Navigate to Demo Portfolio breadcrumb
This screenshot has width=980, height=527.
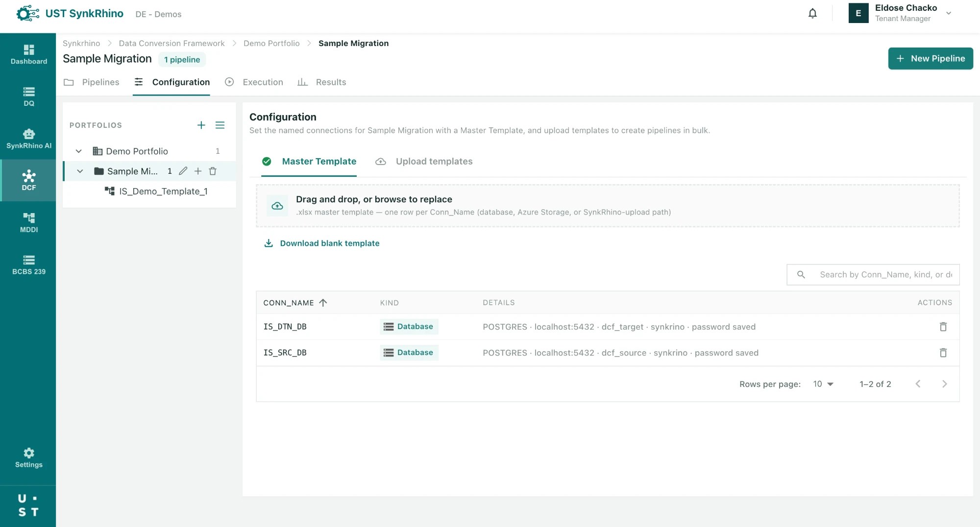pyautogui.click(x=271, y=43)
